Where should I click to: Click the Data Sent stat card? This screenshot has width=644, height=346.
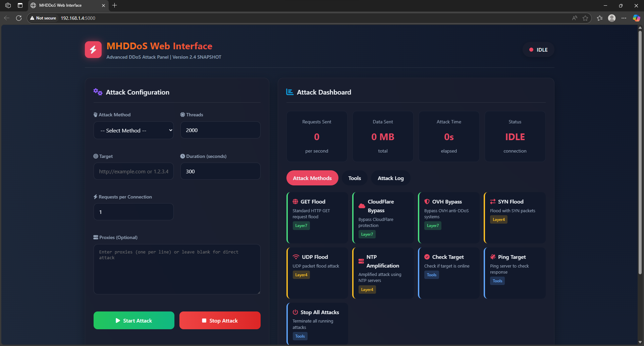click(x=383, y=136)
